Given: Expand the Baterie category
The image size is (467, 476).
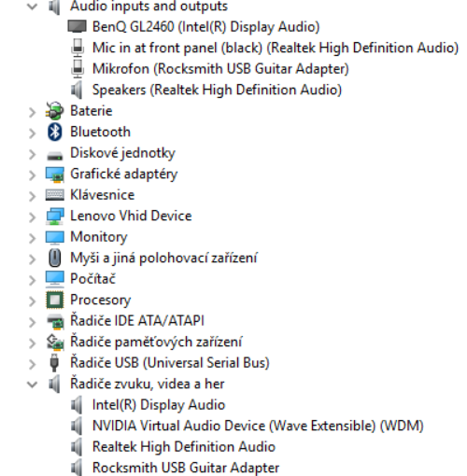Looking at the screenshot, I should (32, 112).
